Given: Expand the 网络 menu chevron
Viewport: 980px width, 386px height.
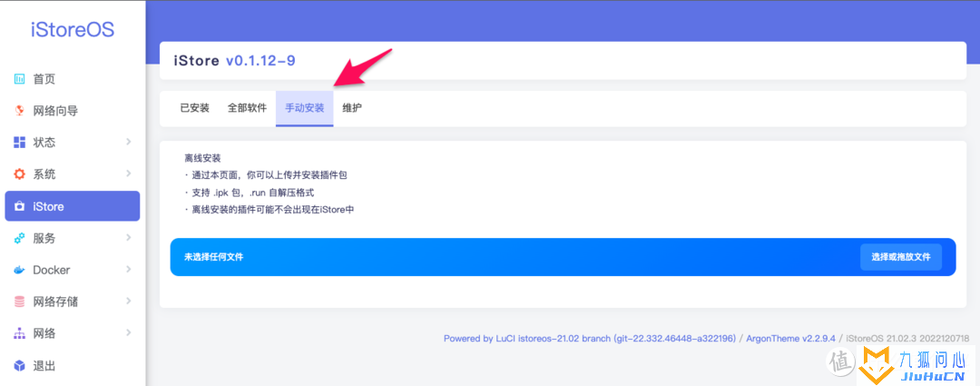Looking at the screenshot, I should pos(129,332).
